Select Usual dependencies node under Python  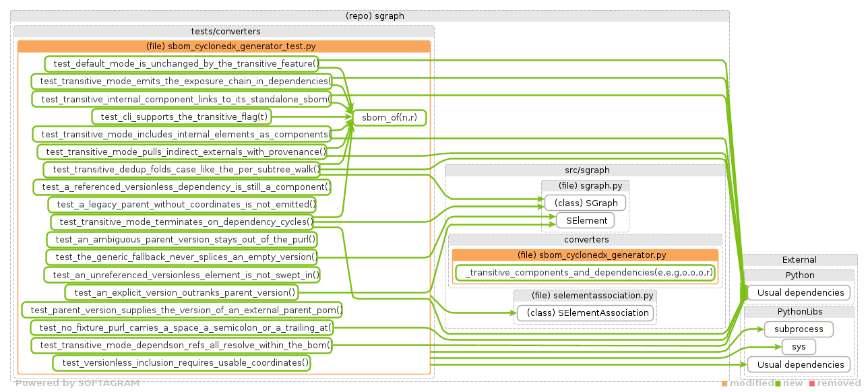coord(799,292)
